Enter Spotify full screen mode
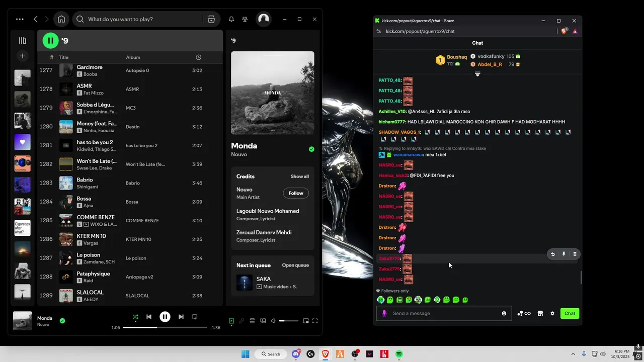Image resolution: width=644 pixels, height=362 pixels. (315, 321)
